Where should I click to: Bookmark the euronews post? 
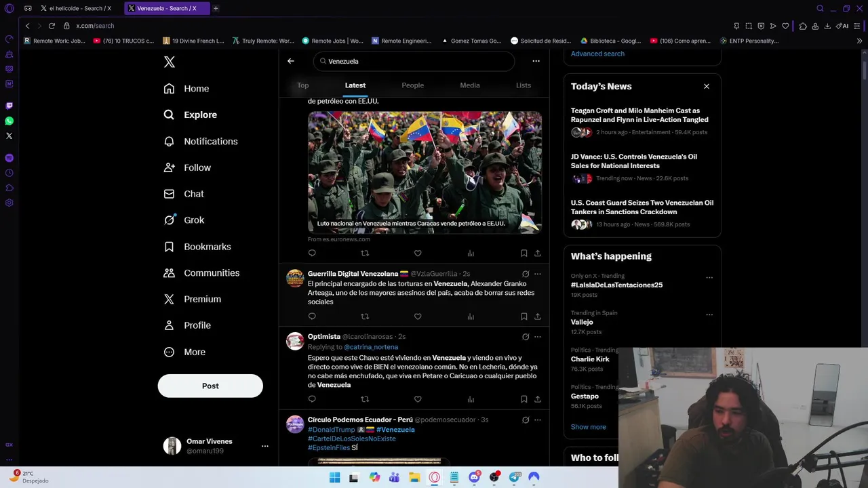[524, 253]
